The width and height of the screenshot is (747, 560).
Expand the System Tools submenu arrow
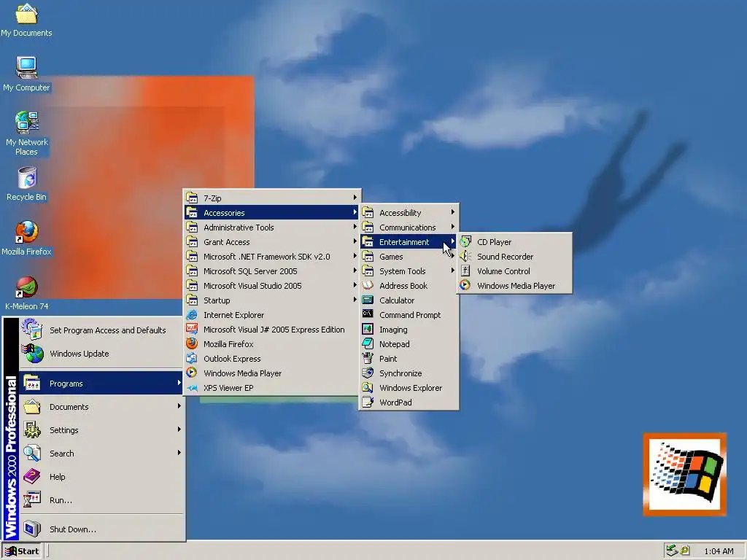452,271
